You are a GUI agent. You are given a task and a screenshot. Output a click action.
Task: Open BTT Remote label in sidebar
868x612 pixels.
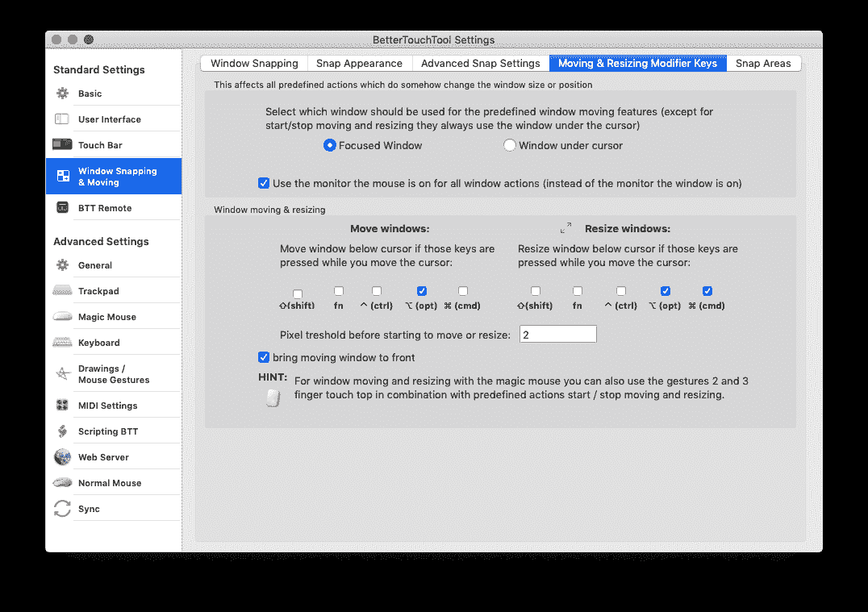[x=105, y=208]
